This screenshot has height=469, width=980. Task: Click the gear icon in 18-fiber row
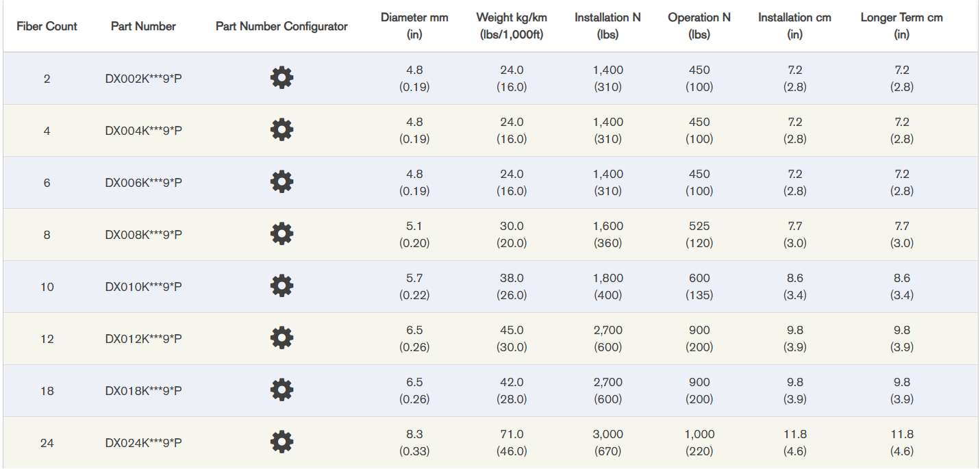[x=281, y=390]
